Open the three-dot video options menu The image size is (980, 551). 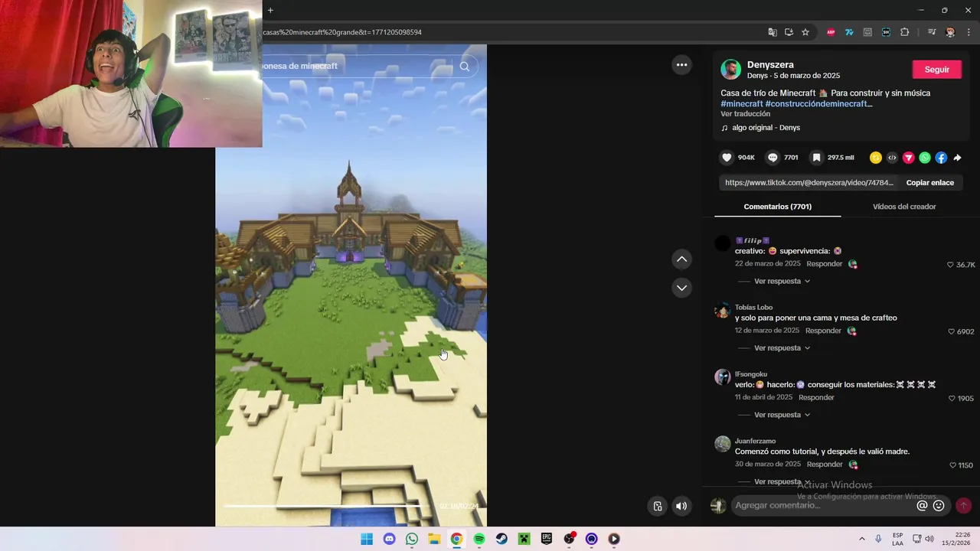tap(681, 65)
